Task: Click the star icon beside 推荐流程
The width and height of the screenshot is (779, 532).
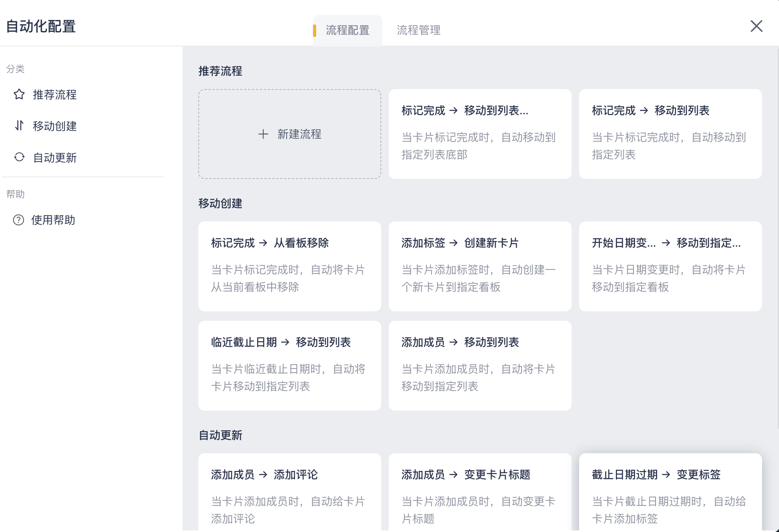Action: 19,95
